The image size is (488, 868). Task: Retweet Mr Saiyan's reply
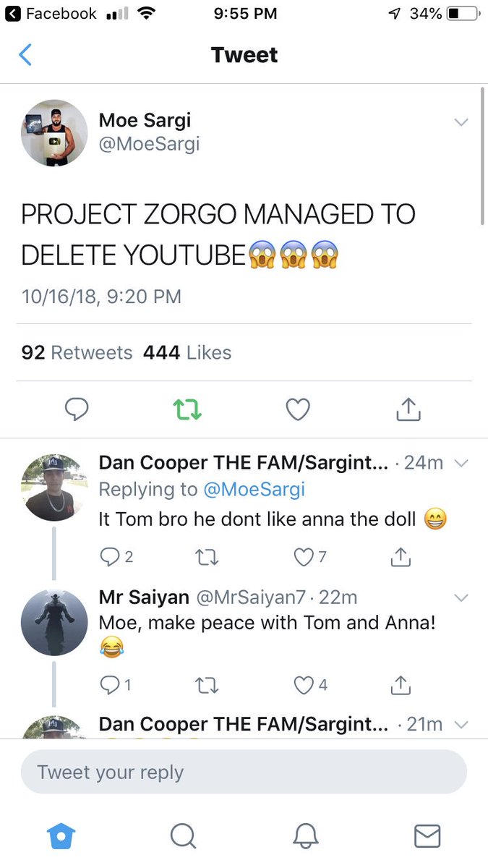pyautogui.click(x=207, y=685)
